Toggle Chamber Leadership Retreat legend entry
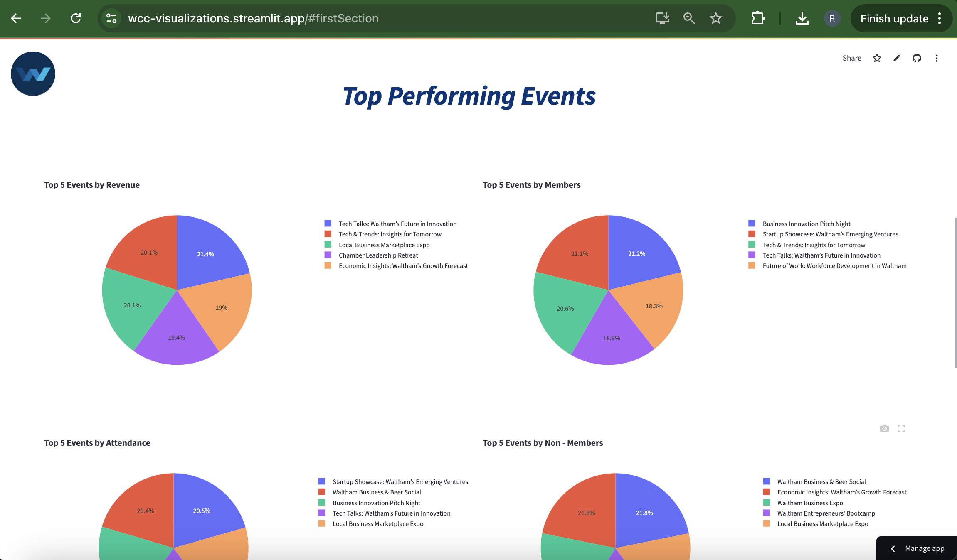The height and width of the screenshot is (560, 957). 378,255
